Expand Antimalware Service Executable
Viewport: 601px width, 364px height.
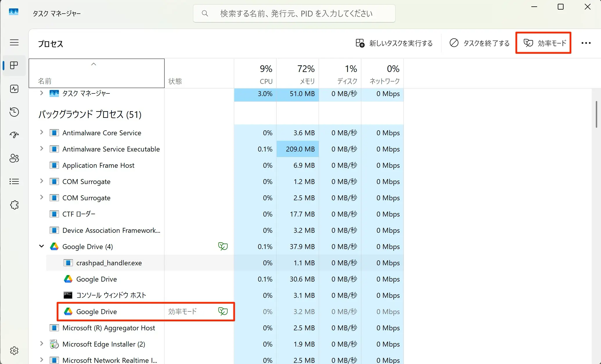click(x=42, y=149)
